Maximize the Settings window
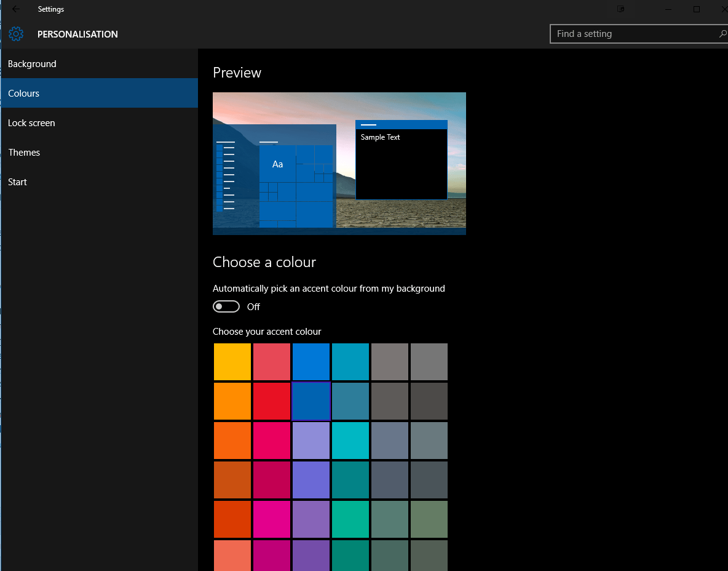This screenshot has width=728, height=571. pos(697,9)
